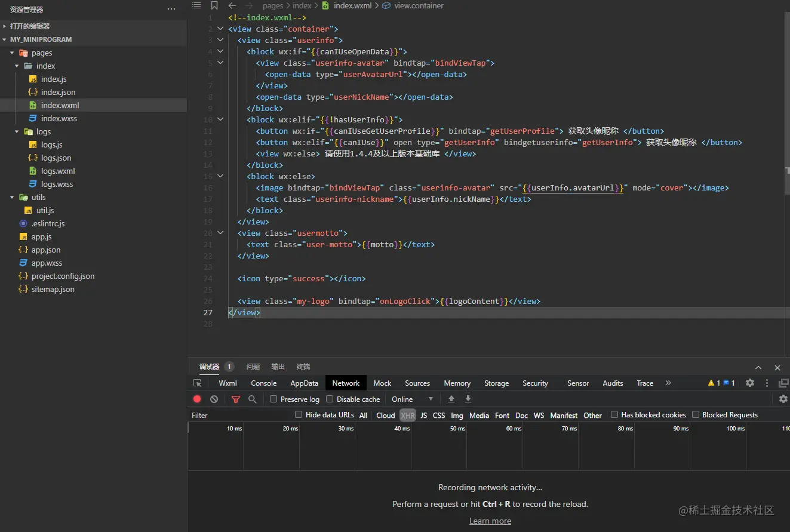Select the XHR request type filter
The width and height of the screenshot is (790, 532).
[408, 415]
